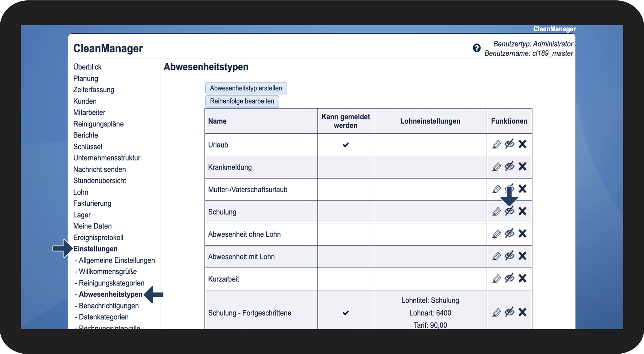Open the Planung section
Viewport: 644px width, 354px height.
coord(86,78)
